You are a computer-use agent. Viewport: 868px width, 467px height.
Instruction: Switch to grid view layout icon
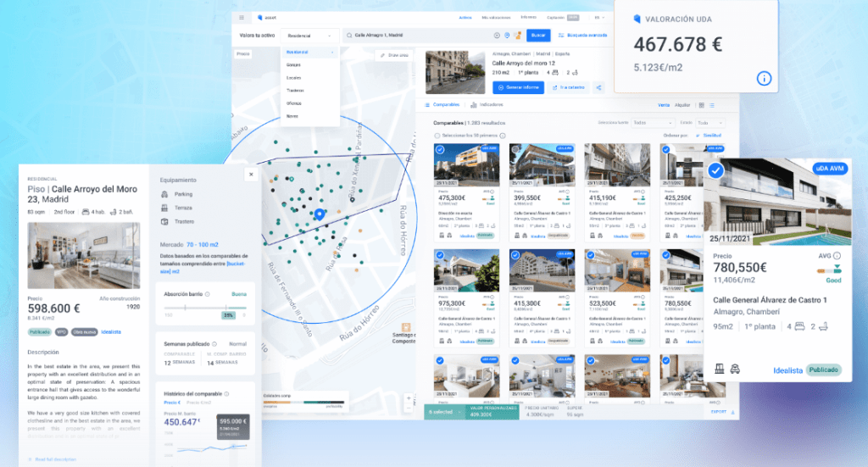(x=701, y=105)
